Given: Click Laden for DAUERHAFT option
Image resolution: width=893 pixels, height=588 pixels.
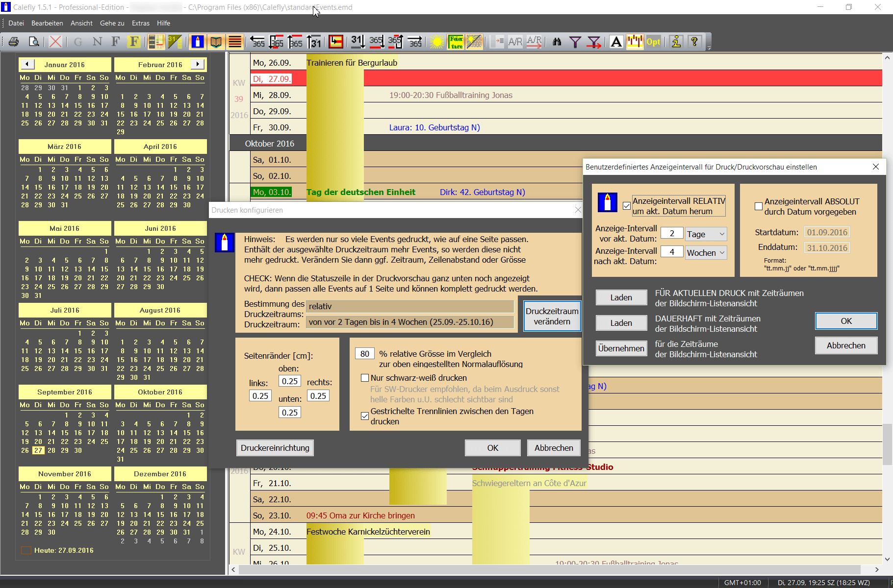Looking at the screenshot, I should pos(621,323).
